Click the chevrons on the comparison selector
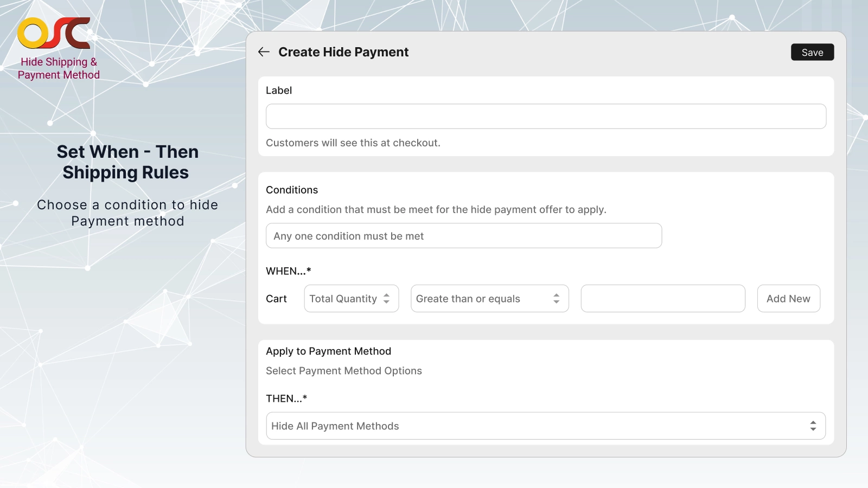The image size is (868, 488). [557, 298]
